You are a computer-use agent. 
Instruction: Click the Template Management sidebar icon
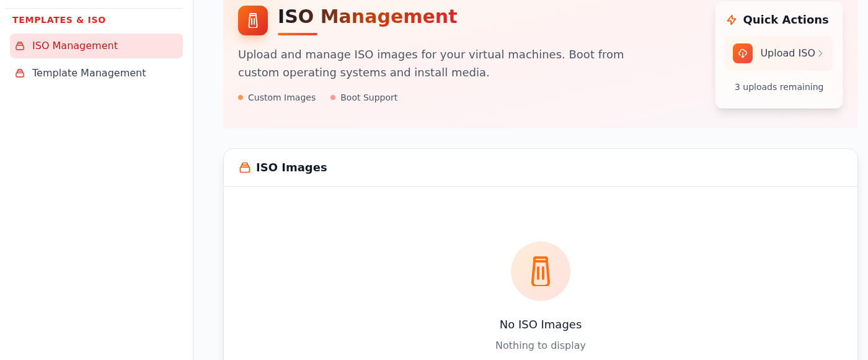(20, 73)
